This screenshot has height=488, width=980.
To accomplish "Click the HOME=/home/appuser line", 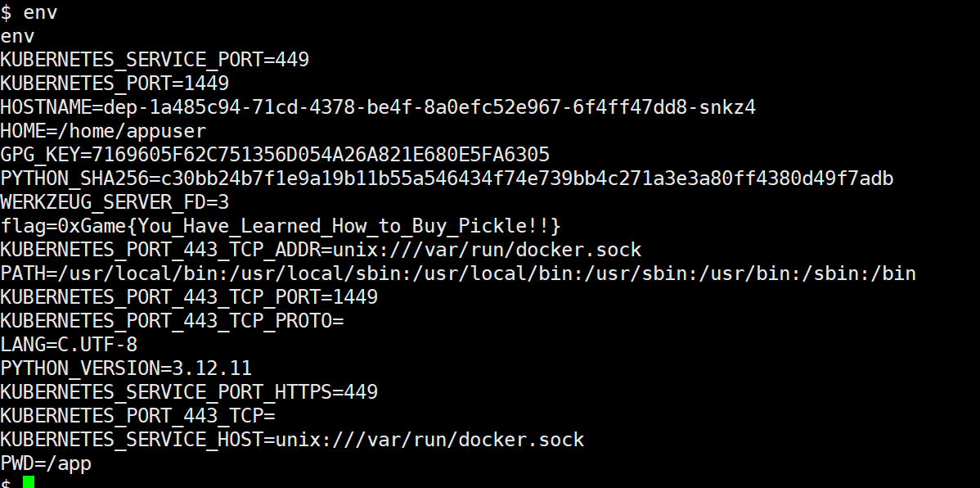I will (x=103, y=131).
